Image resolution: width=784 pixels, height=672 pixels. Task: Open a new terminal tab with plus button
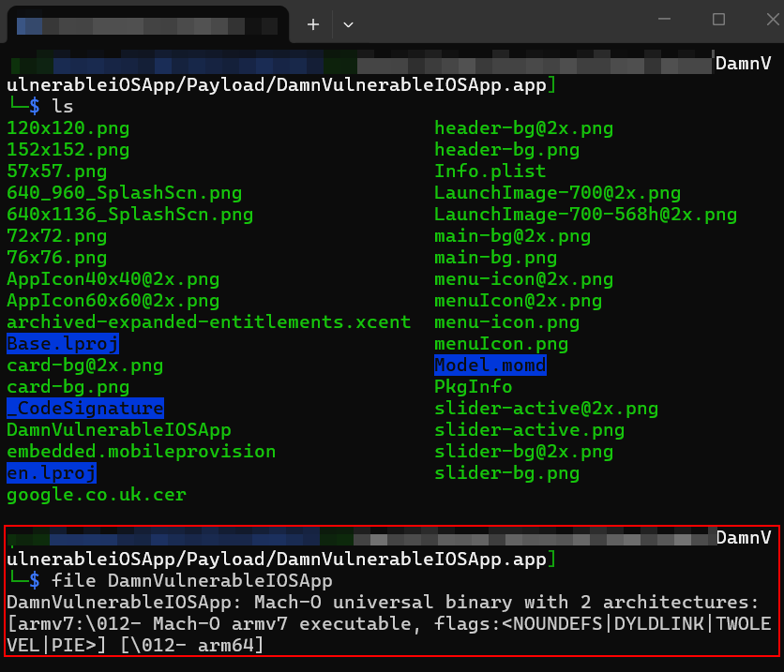pyautogui.click(x=313, y=23)
